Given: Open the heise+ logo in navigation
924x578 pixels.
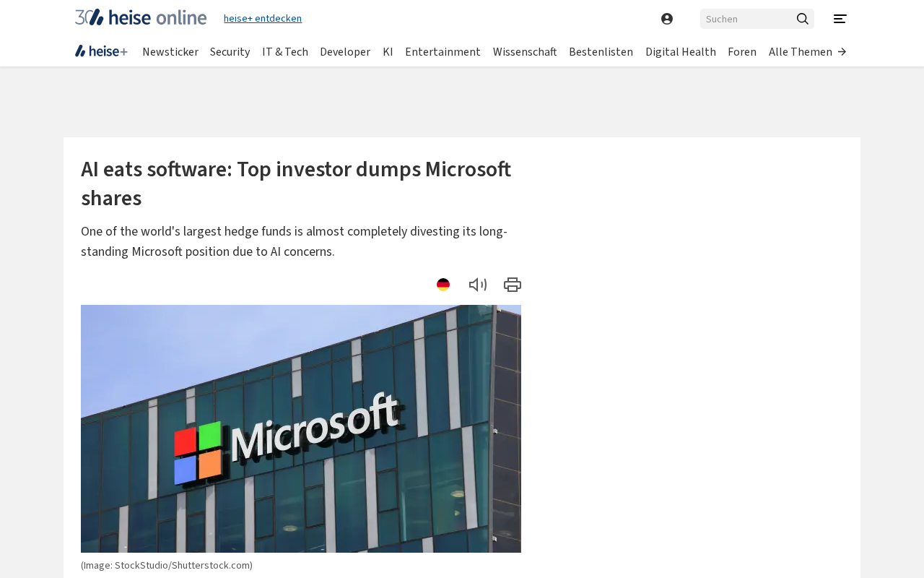Looking at the screenshot, I should pyautogui.click(x=101, y=51).
